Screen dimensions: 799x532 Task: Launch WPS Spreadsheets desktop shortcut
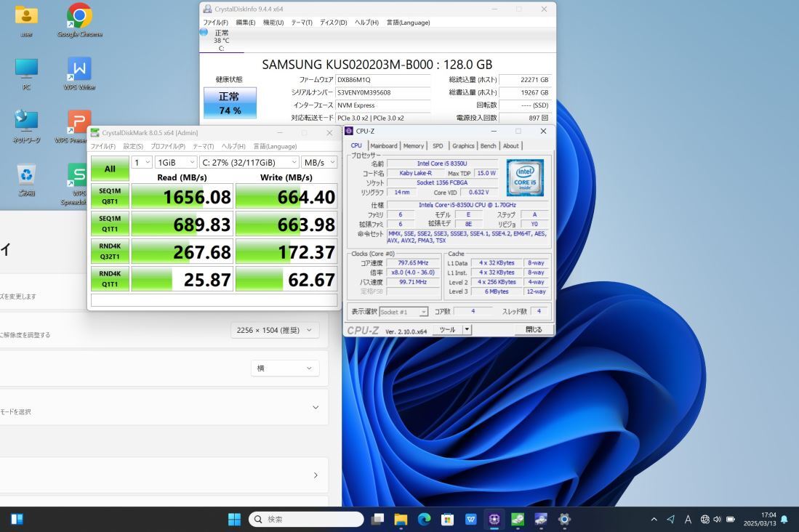pyautogui.click(x=76, y=185)
